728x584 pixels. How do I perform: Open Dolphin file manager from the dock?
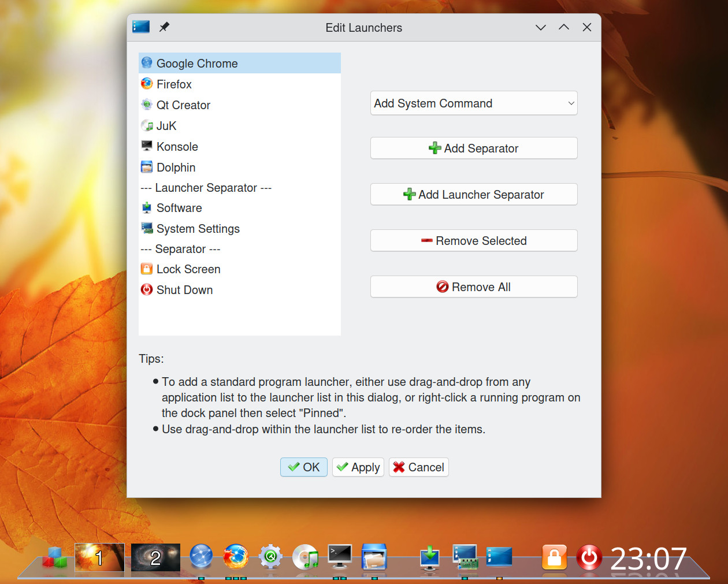[x=374, y=557]
